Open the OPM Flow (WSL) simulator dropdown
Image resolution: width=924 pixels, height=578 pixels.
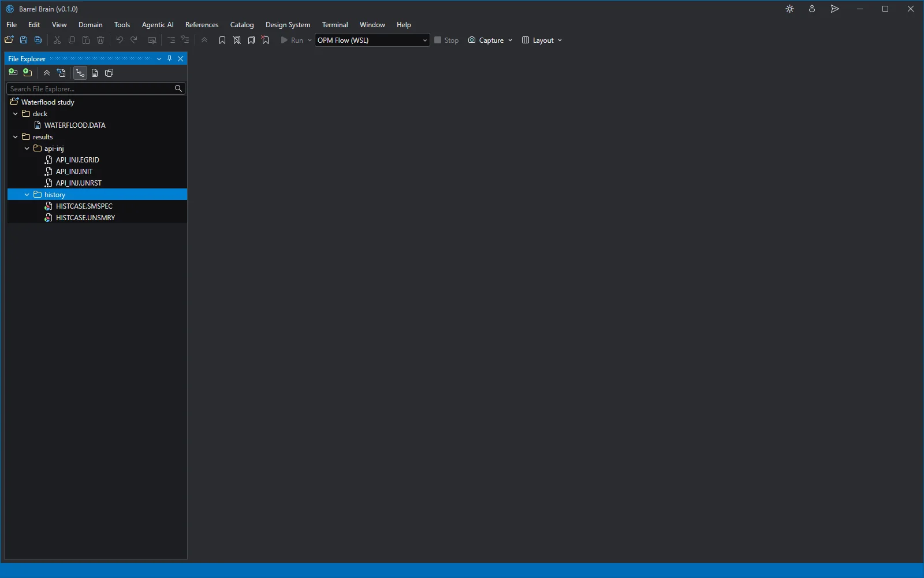tap(372, 40)
